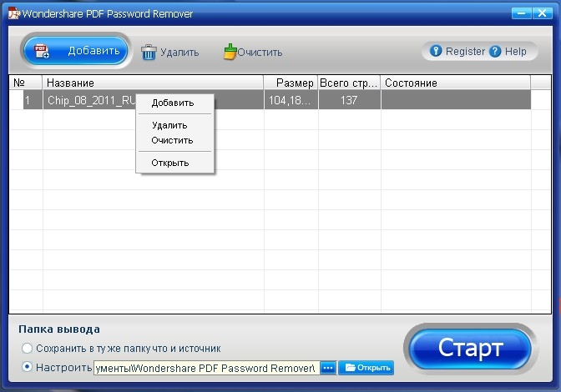
Task: Click the 137 page count cell
Action: tap(349, 100)
